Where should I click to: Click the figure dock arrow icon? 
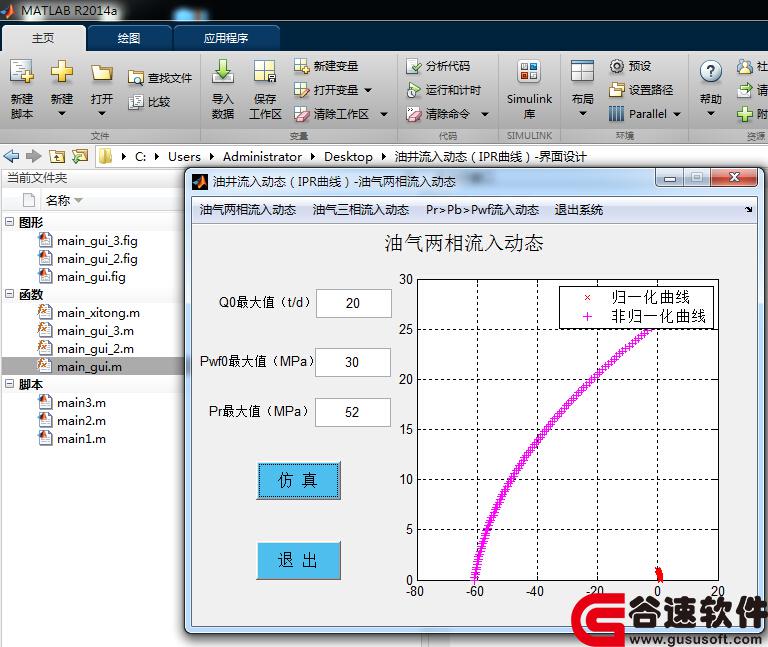pos(748,210)
